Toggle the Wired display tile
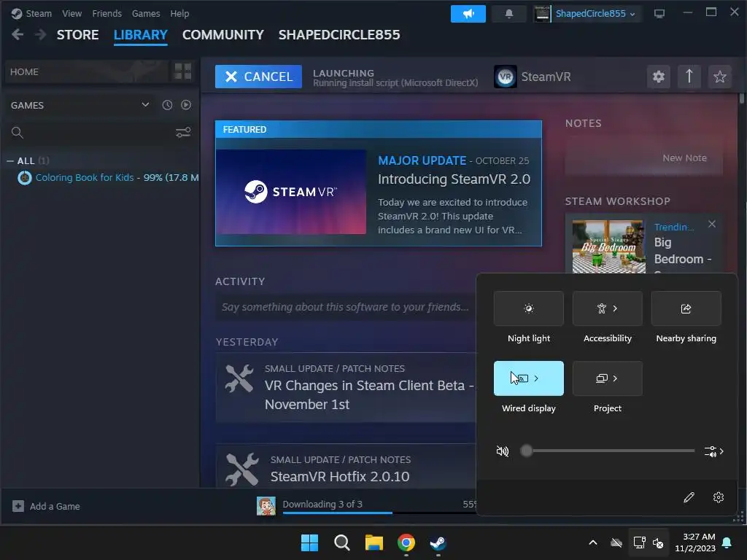The image size is (747, 560). tap(529, 378)
